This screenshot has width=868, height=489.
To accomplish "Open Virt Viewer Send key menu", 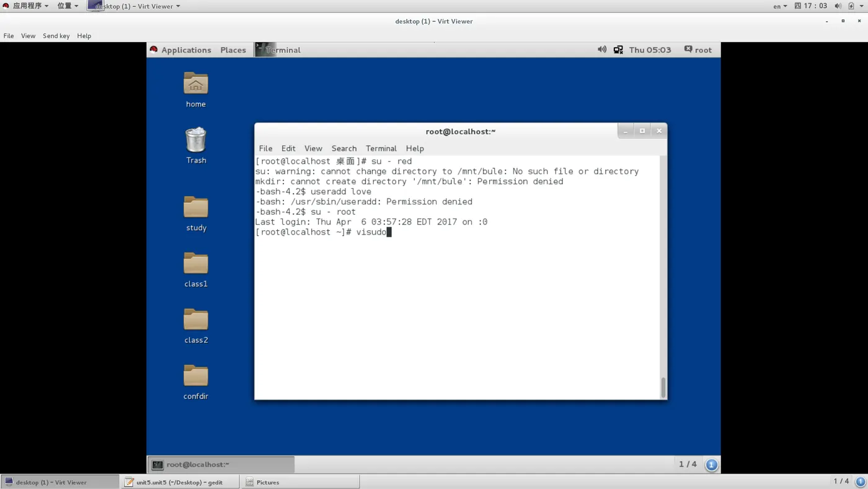I will (56, 36).
